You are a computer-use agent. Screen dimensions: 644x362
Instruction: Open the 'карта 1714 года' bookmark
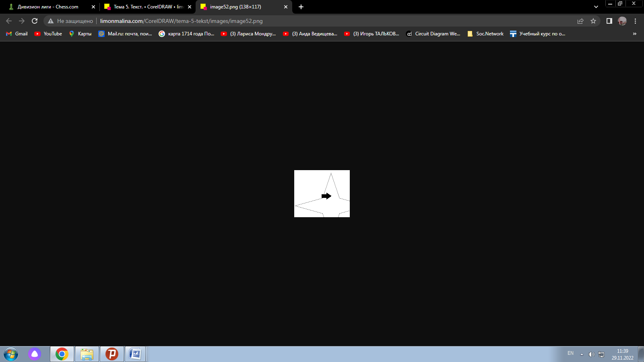coord(186,34)
